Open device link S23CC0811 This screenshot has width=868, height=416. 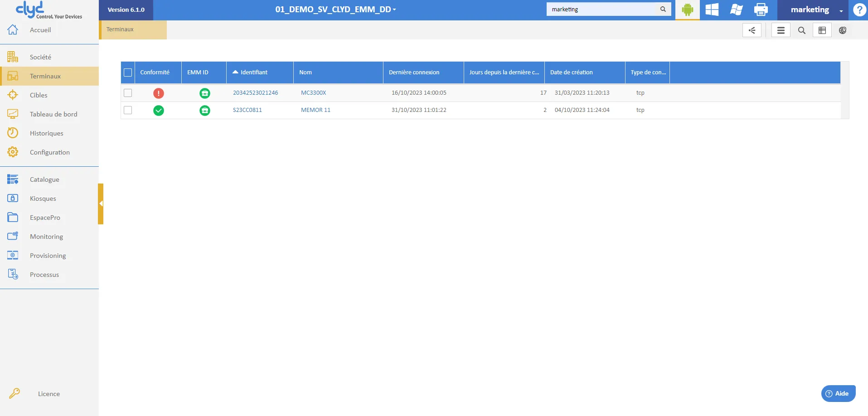247,110
